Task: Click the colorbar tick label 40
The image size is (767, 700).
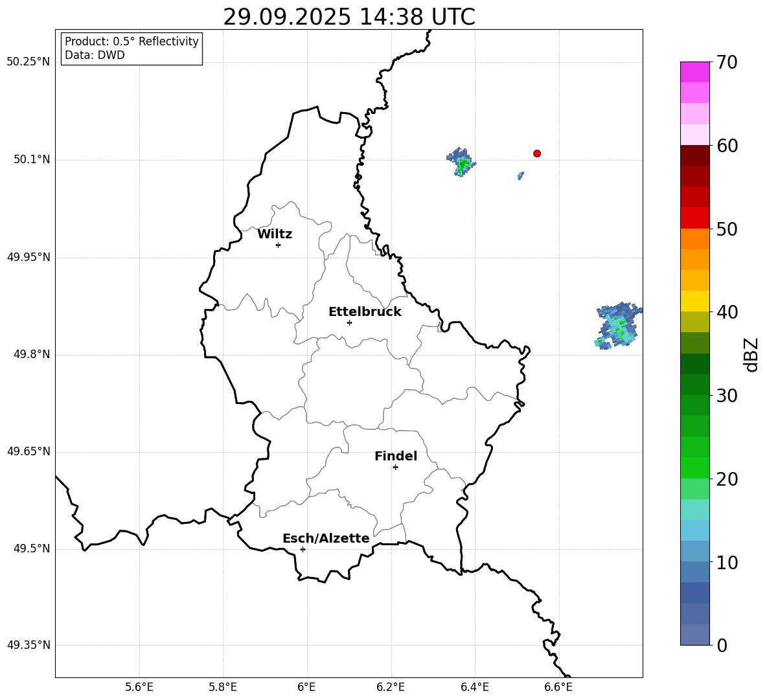Action: click(x=727, y=312)
